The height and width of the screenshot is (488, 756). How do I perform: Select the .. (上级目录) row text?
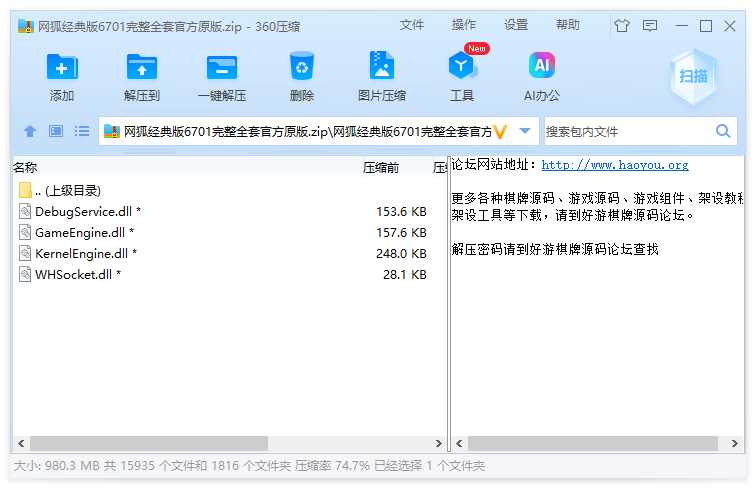click(x=68, y=190)
